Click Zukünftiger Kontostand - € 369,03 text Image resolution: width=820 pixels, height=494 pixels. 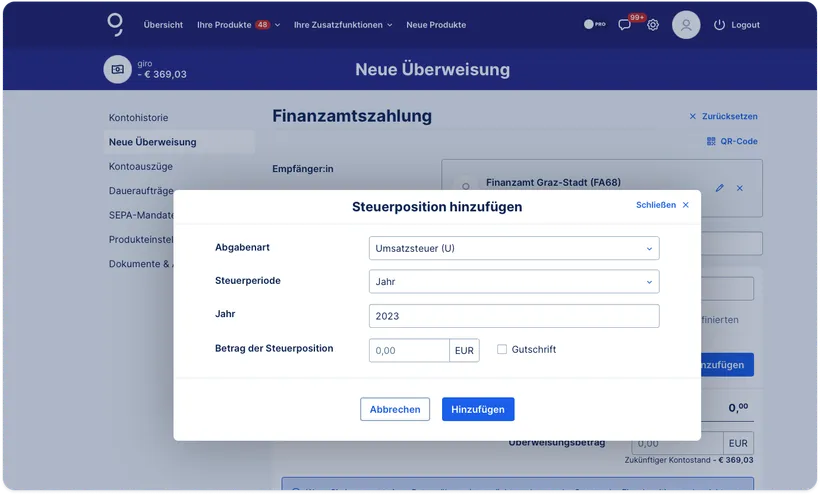689,461
